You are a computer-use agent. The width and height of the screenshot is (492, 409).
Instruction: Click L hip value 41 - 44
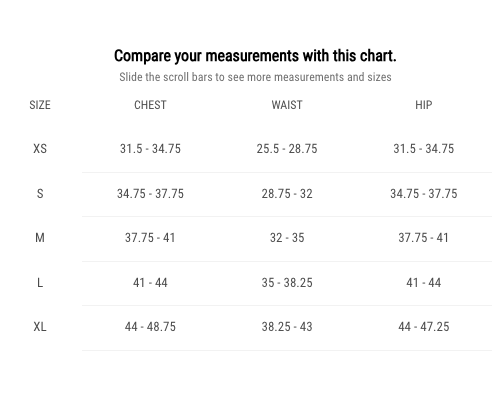pyautogui.click(x=424, y=283)
